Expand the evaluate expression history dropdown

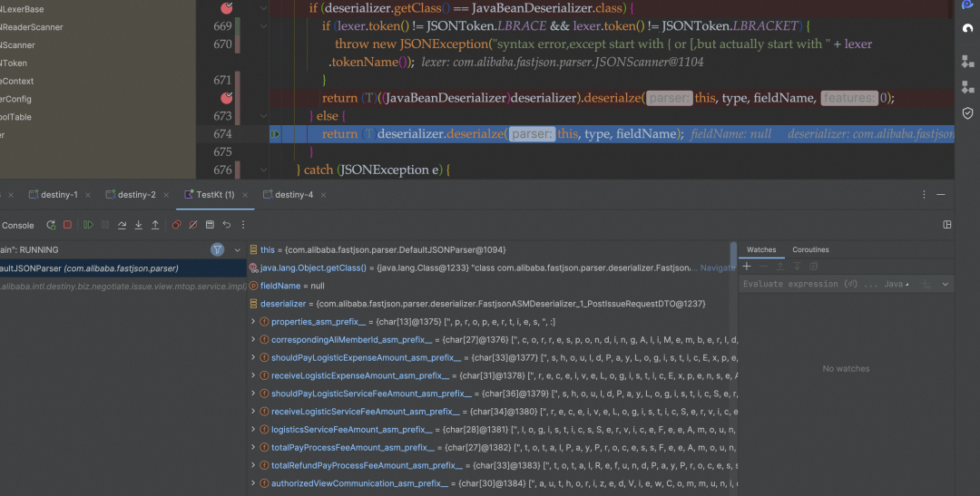pos(945,284)
